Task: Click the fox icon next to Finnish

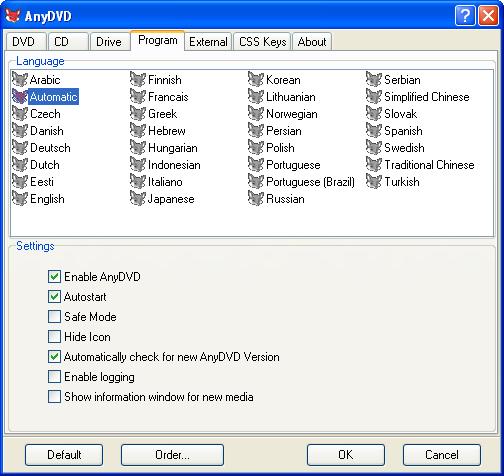Action: (138, 79)
